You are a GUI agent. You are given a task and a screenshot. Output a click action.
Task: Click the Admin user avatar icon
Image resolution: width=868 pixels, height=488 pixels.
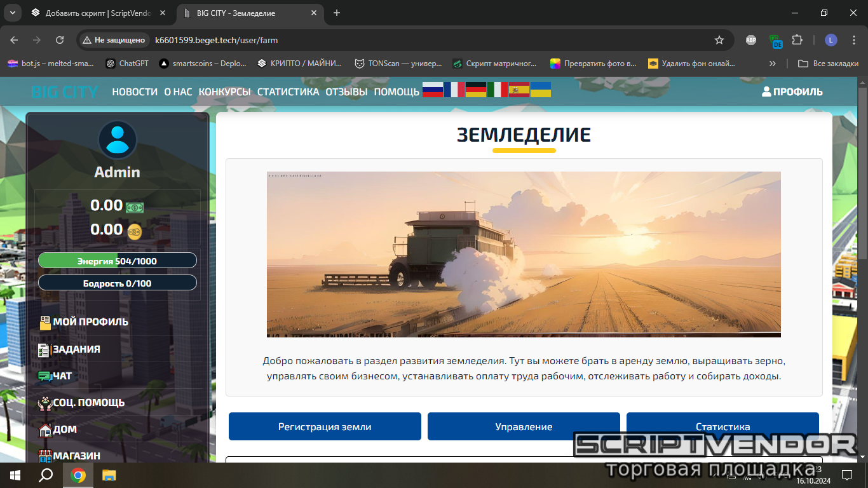pyautogui.click(x=118, y=140)
